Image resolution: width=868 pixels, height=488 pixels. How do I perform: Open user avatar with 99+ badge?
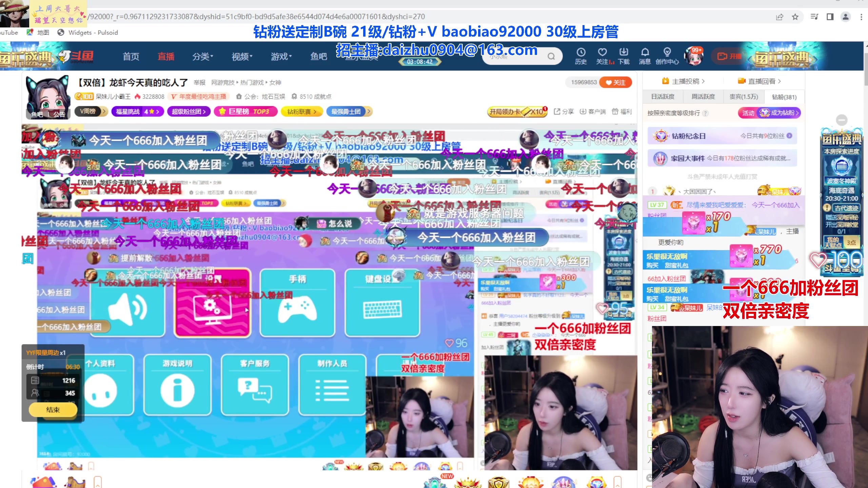click(693, 56)
